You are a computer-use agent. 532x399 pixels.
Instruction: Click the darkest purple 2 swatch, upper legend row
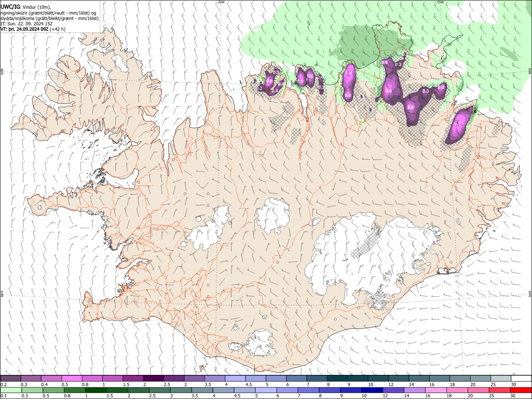pos(153,378)
